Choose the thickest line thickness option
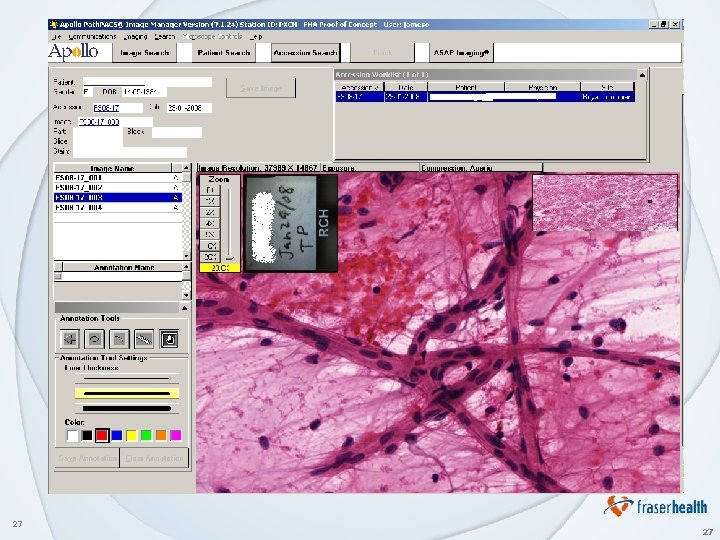 tap(127, 408)
